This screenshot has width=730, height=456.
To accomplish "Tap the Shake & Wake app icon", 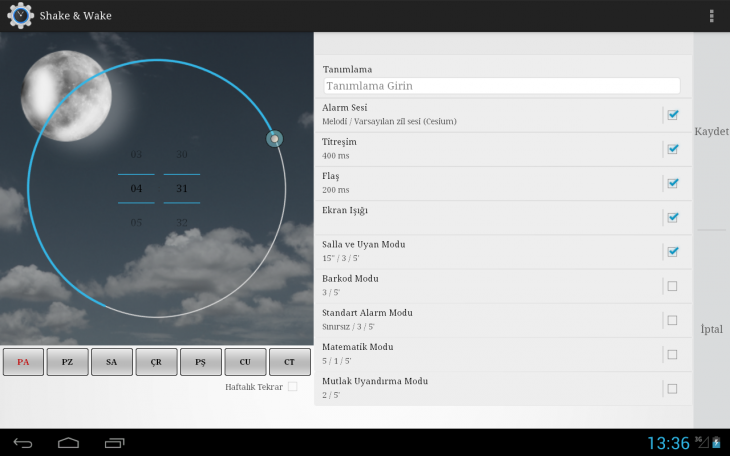I will [20, 15].
